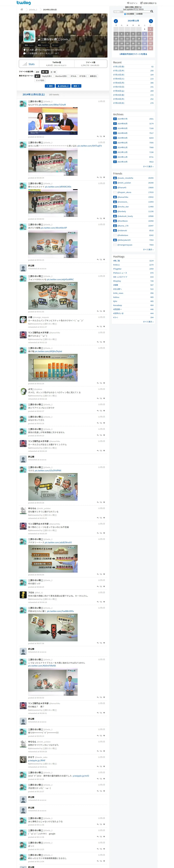
Task: Show all tweets with 全て filter
Action: point(38,76)
